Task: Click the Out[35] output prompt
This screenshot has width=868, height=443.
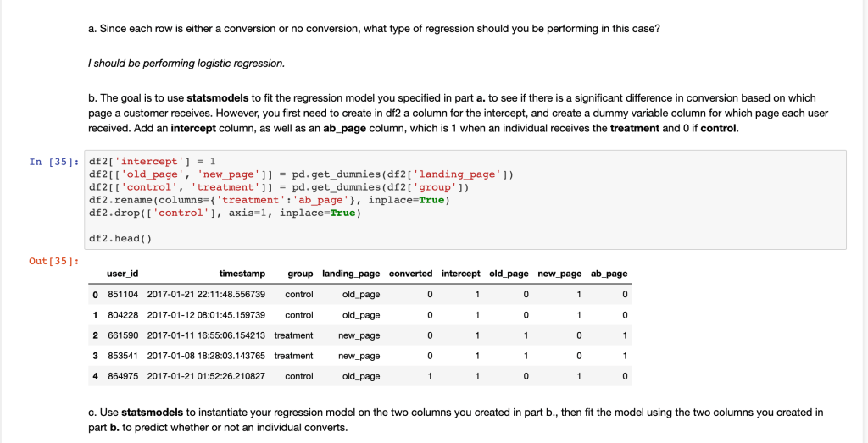Action: click(x=54, y=261)
